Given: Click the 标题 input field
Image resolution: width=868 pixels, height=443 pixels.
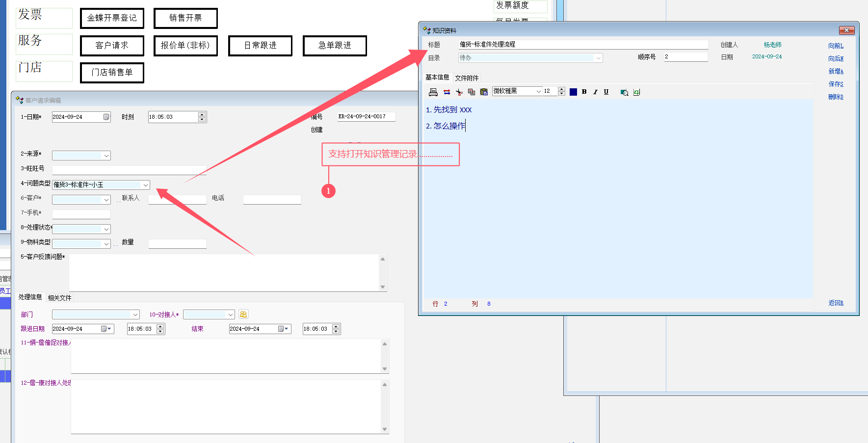Looking at the screenshot, I should 583,45.
